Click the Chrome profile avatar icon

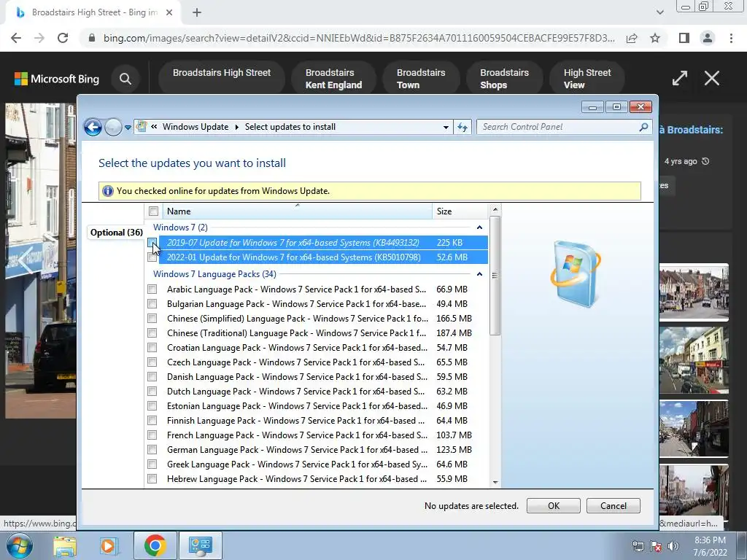[708, 38]
